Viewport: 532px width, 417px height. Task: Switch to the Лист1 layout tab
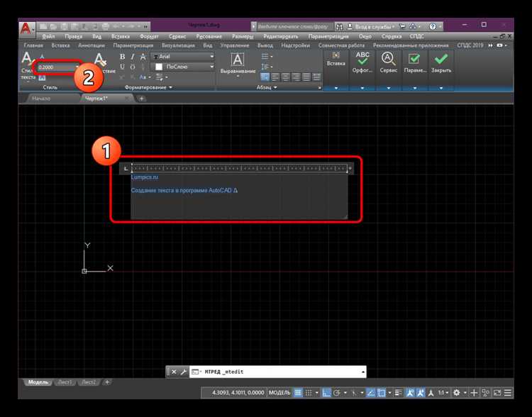click(x=65, y=382)
